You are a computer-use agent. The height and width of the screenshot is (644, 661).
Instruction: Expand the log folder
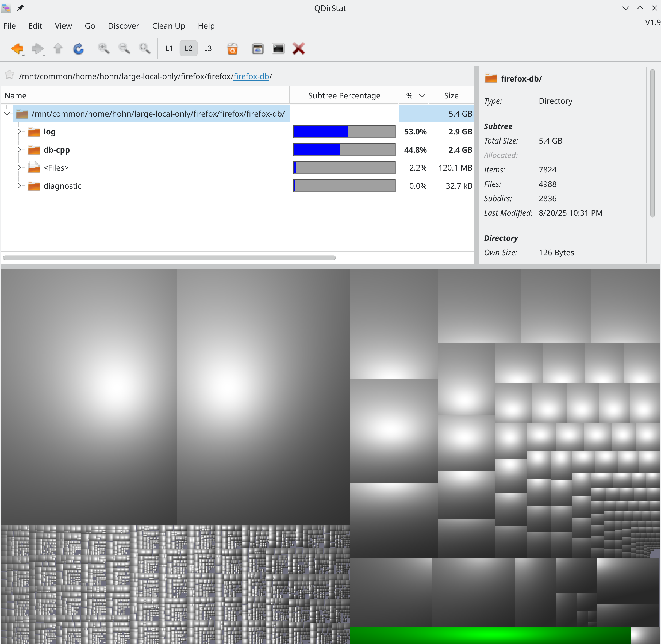coord(19,132)
